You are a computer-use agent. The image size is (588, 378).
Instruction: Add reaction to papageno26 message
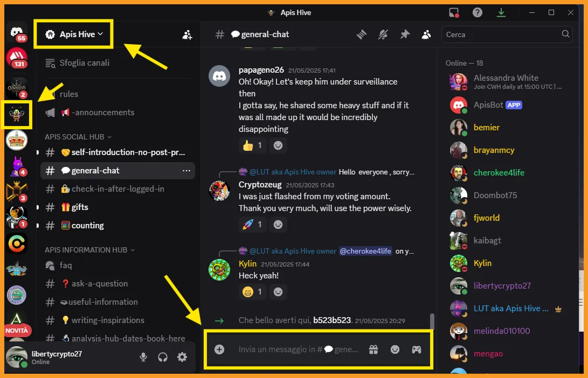click(278, 145)
